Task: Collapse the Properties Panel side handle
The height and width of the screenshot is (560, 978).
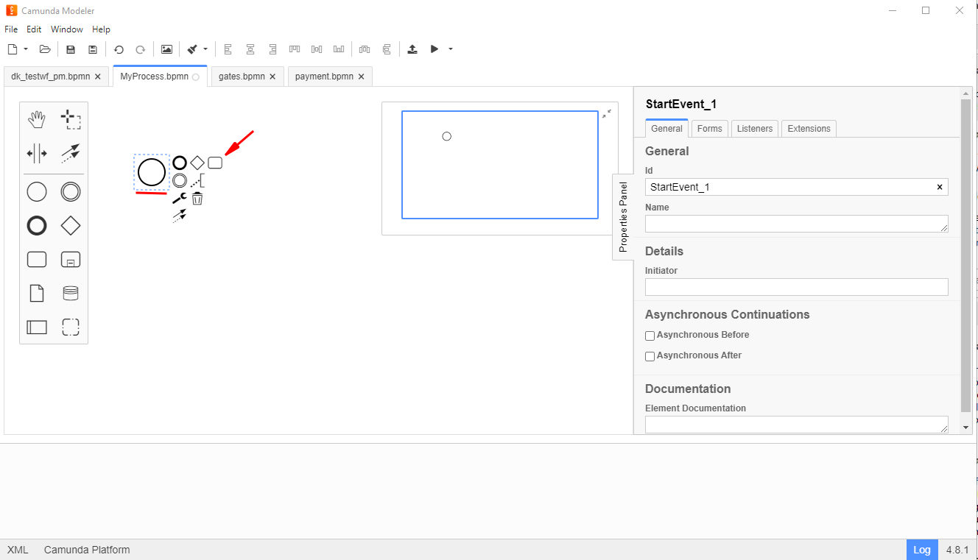Action: [623, 217]
